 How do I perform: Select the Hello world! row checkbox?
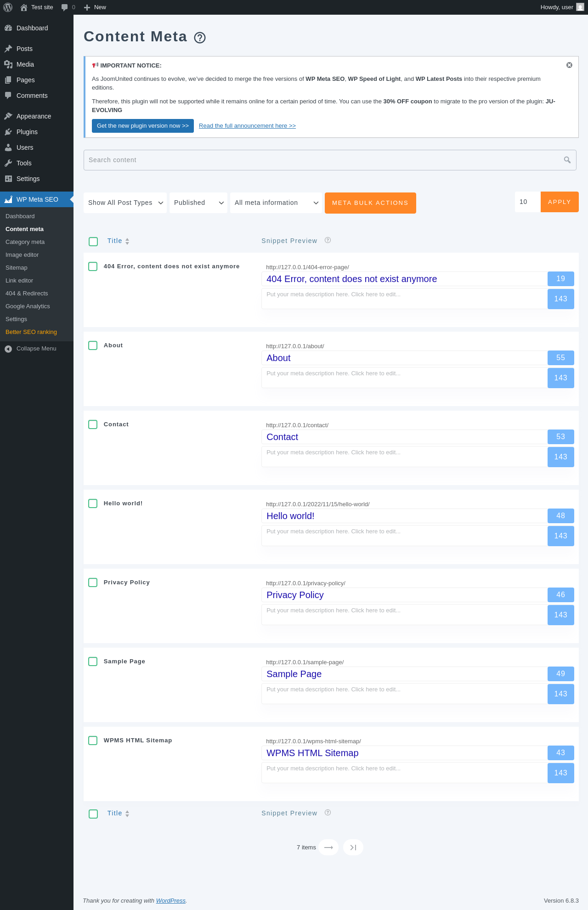(93, 503)
